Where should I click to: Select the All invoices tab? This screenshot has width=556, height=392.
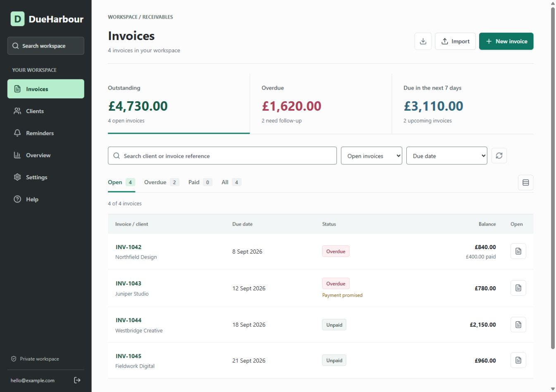click(x=231, y=182)
